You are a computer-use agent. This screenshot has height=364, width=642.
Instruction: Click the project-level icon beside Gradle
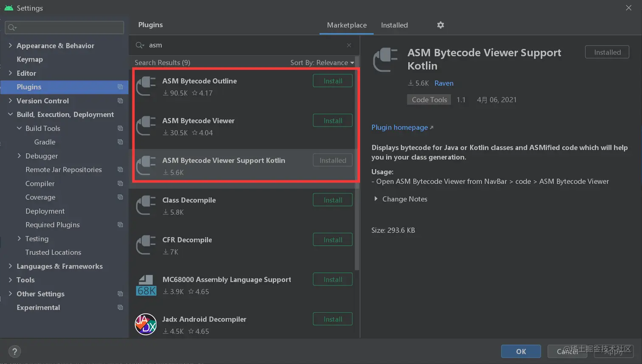point(120,142)
